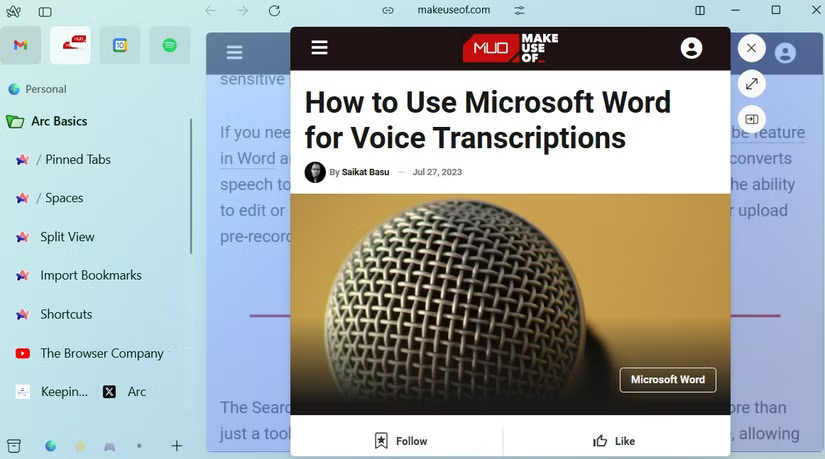Click the makeuseof.com address bar
This screenshot has height=459, width=825.
454,10
